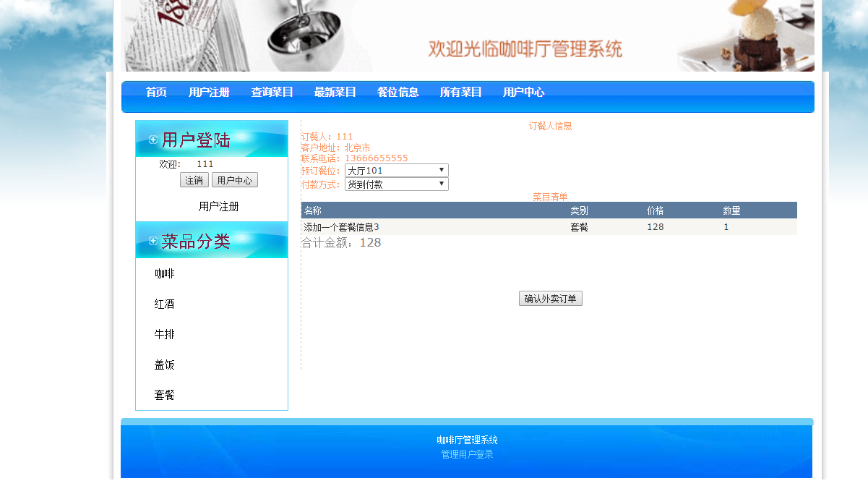This screenshot has height=486, width=868.
Task: Click the 订餐人信息 heading
Action: [x=550, y=126]
